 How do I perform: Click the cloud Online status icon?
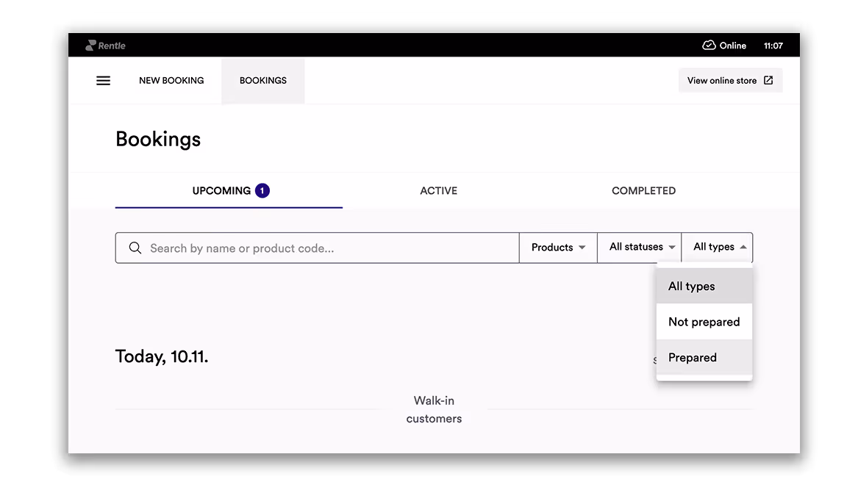pyautogui.click(x=707, y=46)
